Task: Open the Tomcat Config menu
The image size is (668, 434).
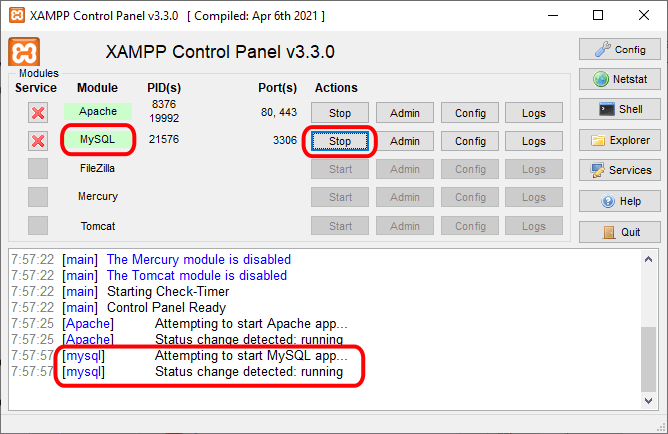Action: tap(470, 226)
